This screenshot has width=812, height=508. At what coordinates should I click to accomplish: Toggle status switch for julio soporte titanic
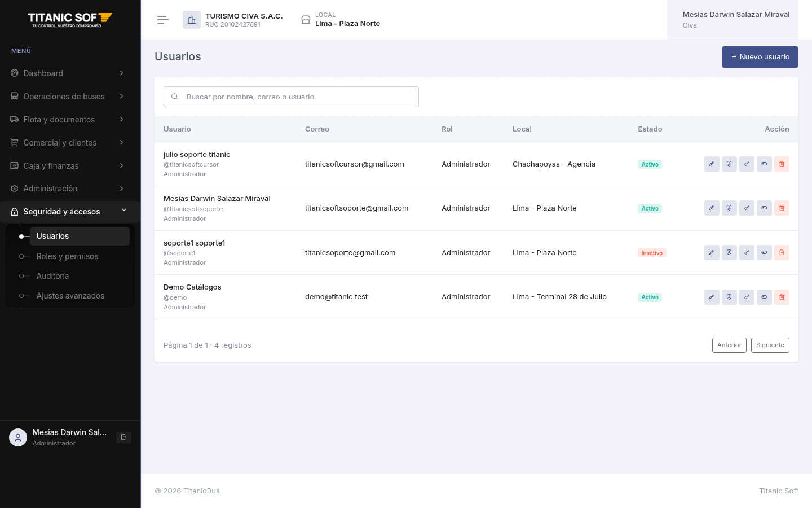[764, 164]
